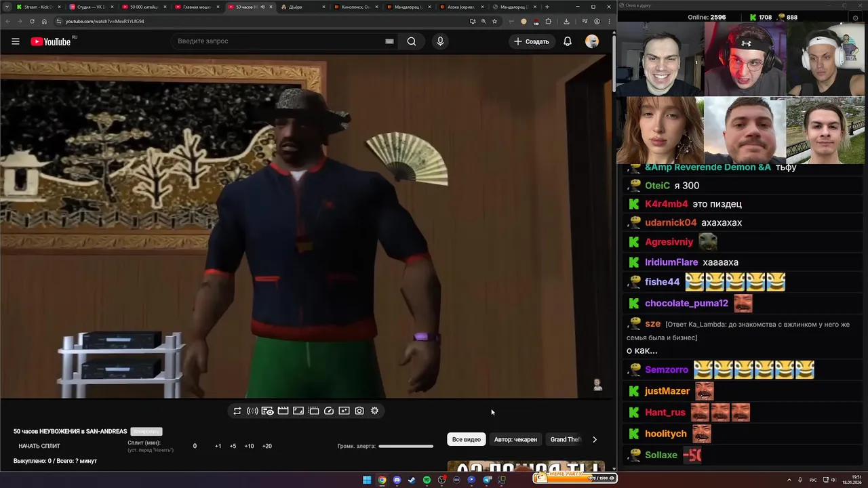Click username chocolate_puma12 in chat
This screenshot has height=488, width=868.
pos(686,304)
